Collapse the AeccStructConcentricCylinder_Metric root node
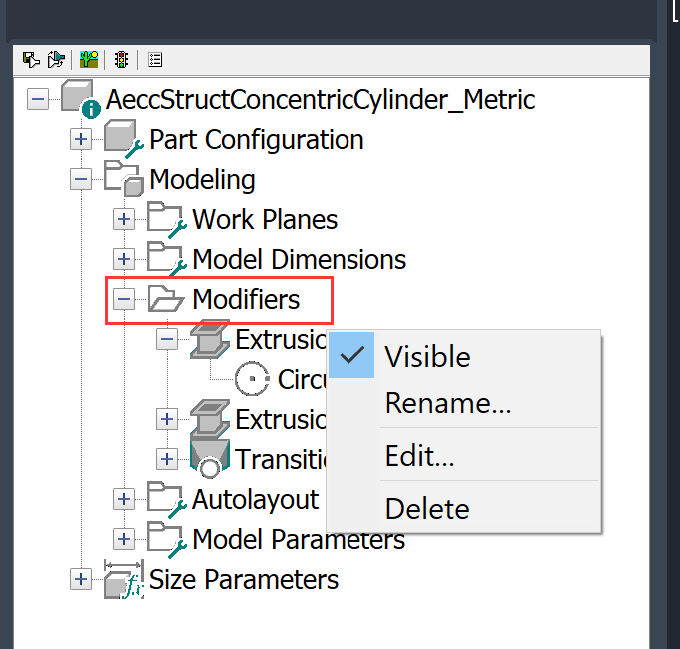Viewport: 680px width, 649px height. (x=38, y=99)
